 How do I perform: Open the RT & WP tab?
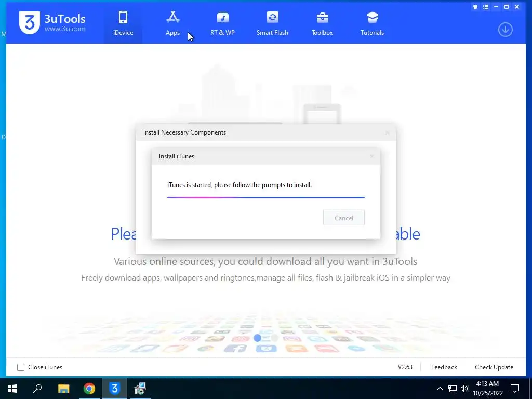[x=222, y=23]
